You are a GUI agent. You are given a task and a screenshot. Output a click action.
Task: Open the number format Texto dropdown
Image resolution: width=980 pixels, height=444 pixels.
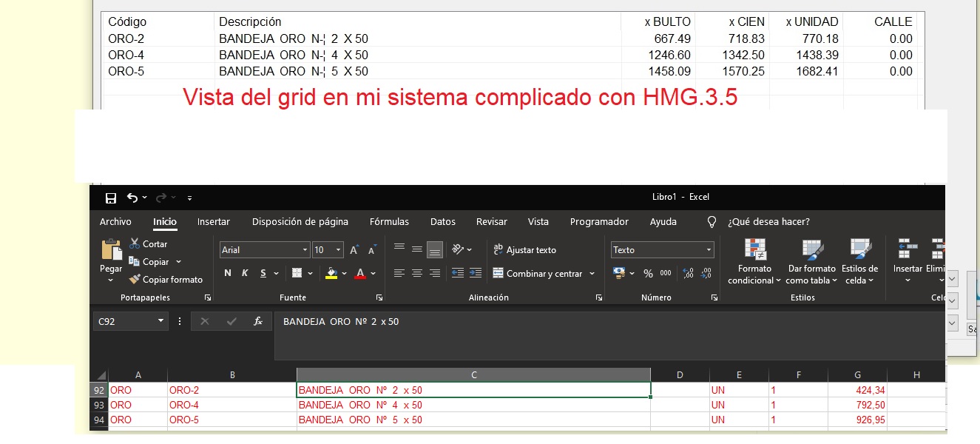point(709,250)
